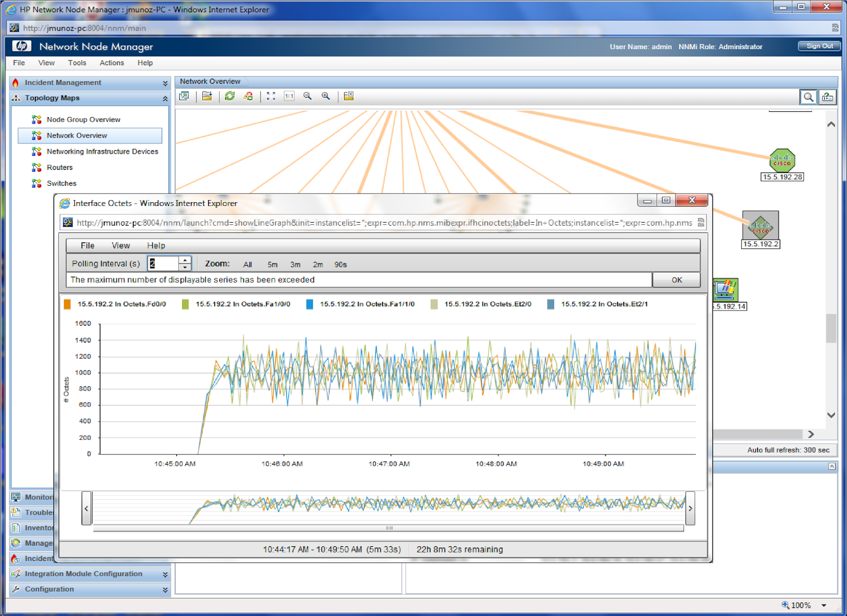Click the Refresh Status toolbar icon
The height and width of the screenshot is (616, 847).
pyautogui.click(x=247, y=96)
